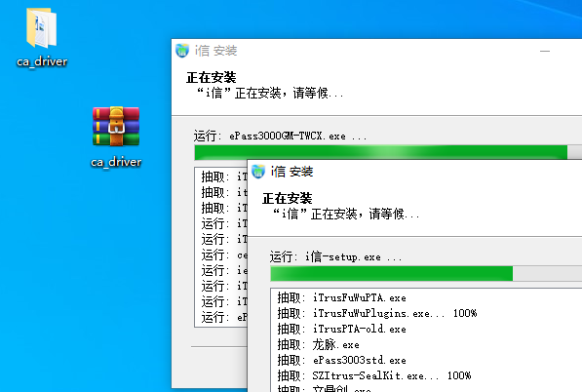Click front window message “i信”正在安装，请等候
582x392 pixels.
346,214
